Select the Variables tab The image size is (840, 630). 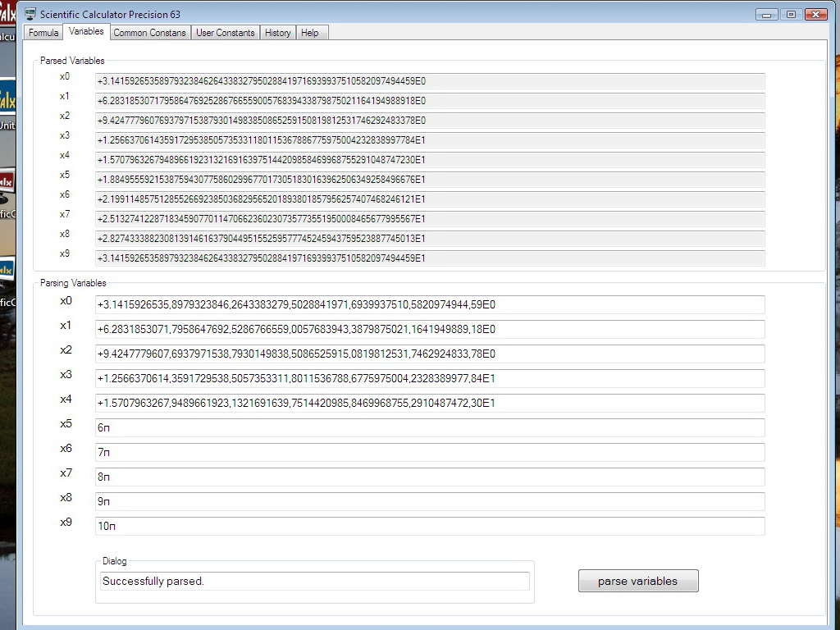tap(86, 32)
